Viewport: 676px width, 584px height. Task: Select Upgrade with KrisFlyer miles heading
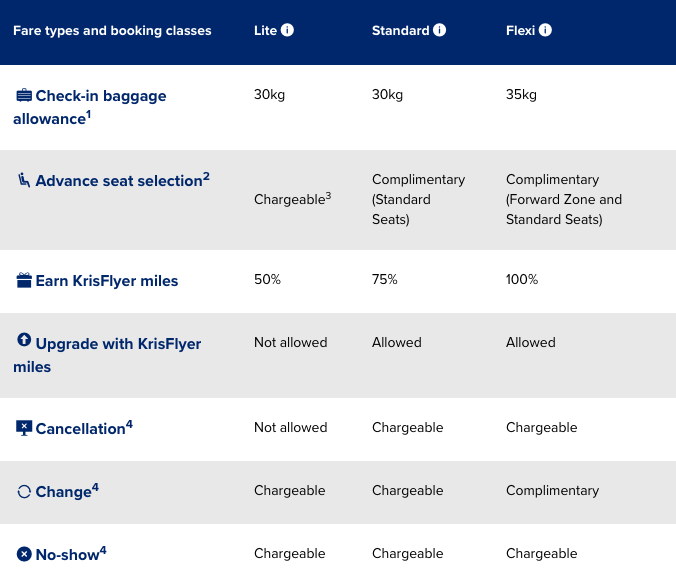107,355
